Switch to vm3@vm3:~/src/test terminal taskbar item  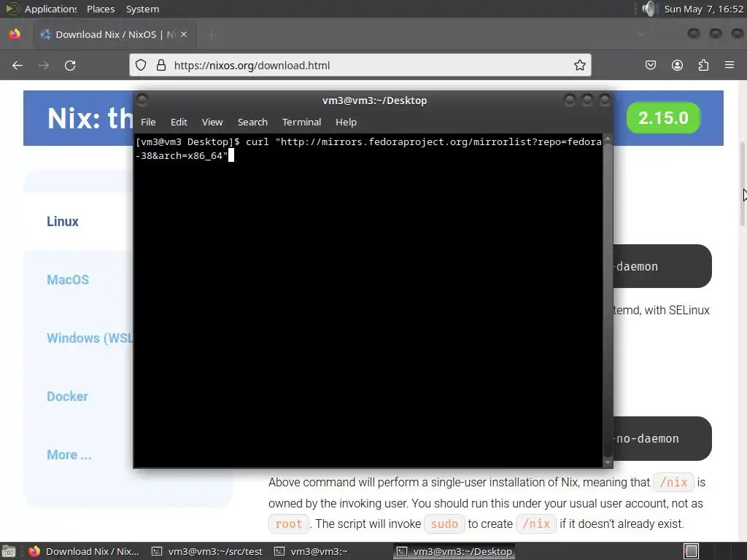206,551
